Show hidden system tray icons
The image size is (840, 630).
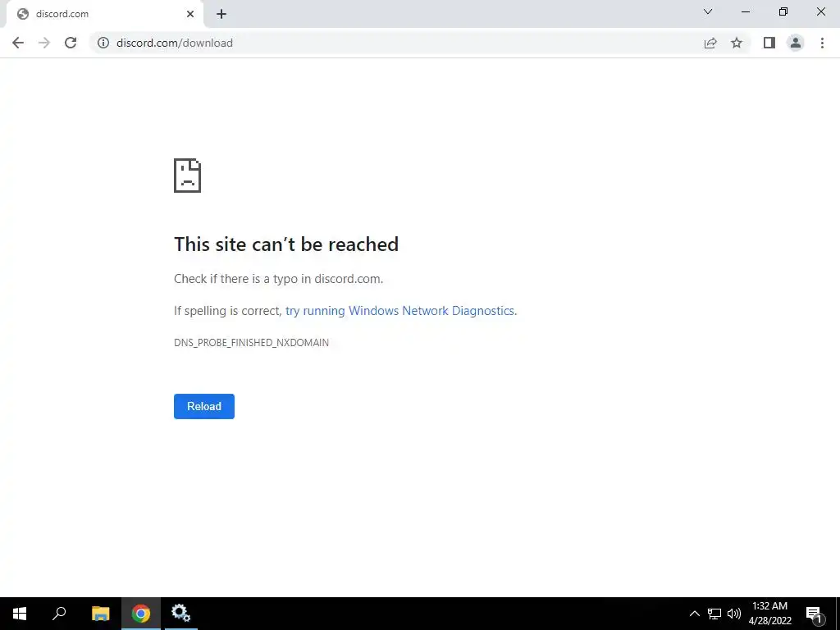[x=694, y=614]
